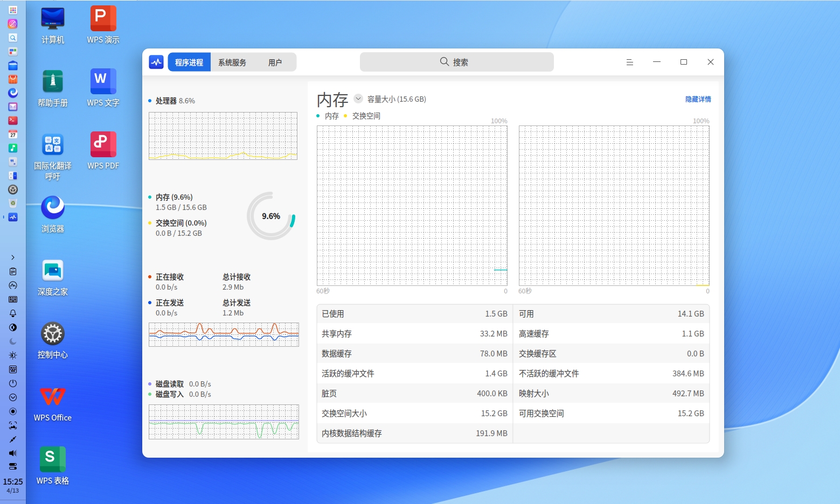Click the 内核数据结构缓存 row

pos(415,433)
